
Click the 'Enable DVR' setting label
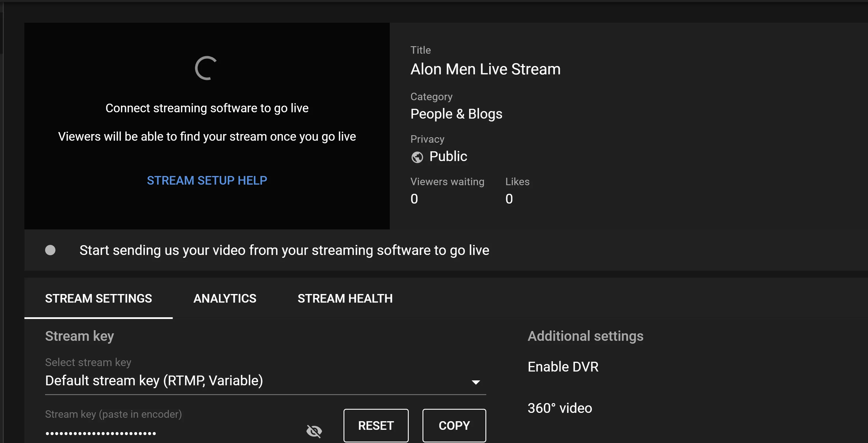coord(563,367)
